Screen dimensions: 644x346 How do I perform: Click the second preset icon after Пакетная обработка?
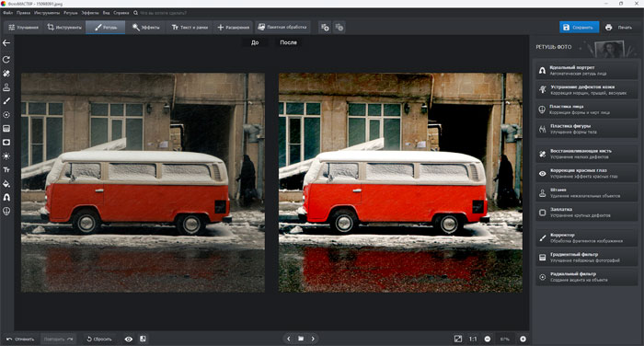pyautogui.click(x=339, y=28)
